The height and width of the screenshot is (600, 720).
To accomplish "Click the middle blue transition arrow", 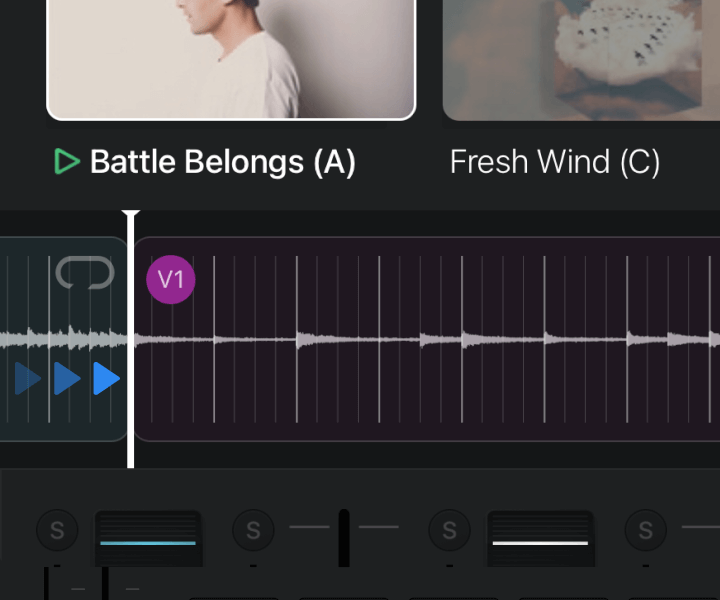I will 67,379.
